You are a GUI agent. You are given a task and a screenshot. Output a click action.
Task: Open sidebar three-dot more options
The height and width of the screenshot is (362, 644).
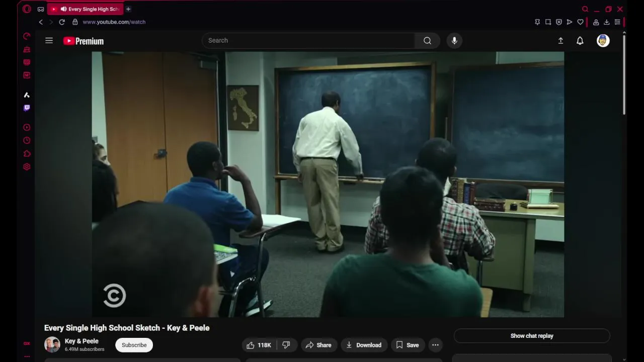pyautogui.click(x=27, y=356)
